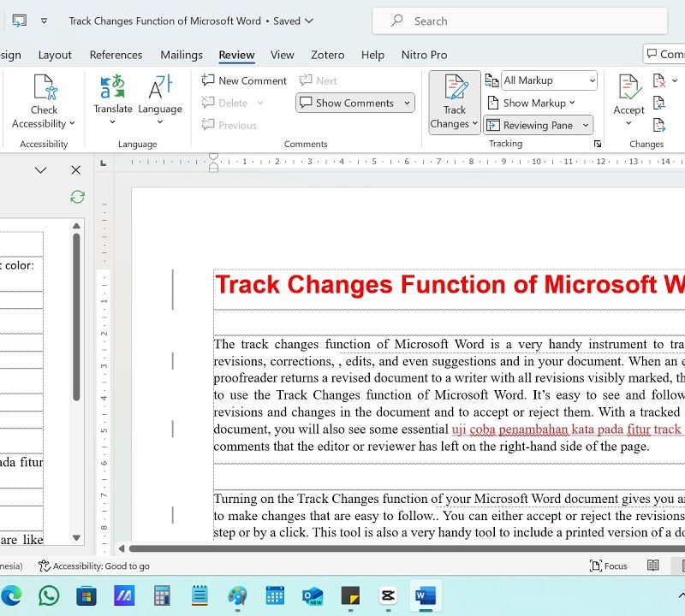Open the Show Markup dropdown

tap(531, 103)
